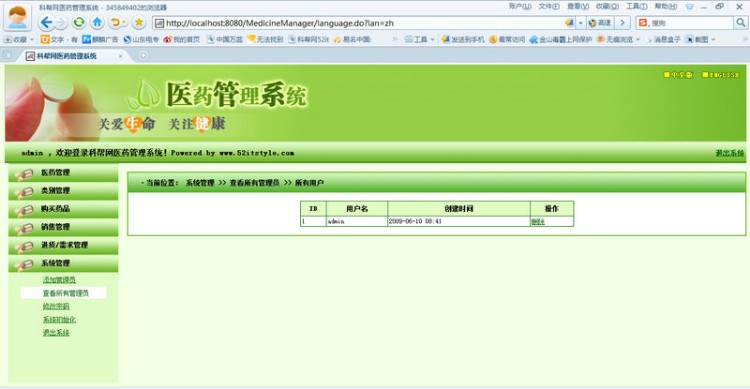Viewport: 750px width, 389px height.
Task: Open 系统初始化 submenu link
Action: click(x=59, y=320)
